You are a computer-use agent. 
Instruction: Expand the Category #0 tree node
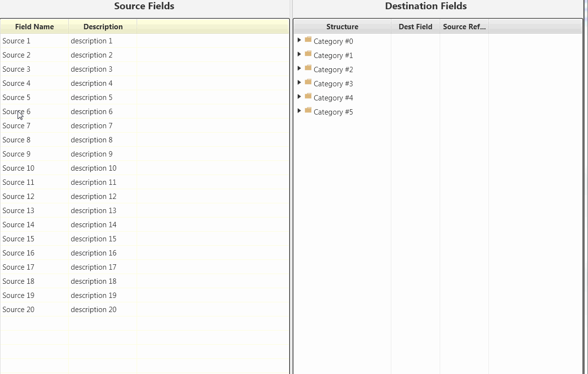[x=299, y=40]
